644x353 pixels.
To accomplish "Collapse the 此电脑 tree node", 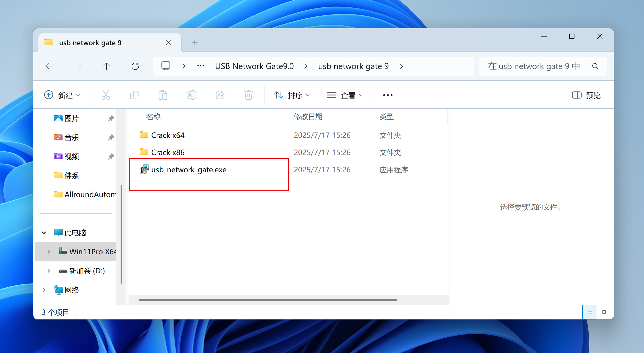I will (x=44, y=233).
